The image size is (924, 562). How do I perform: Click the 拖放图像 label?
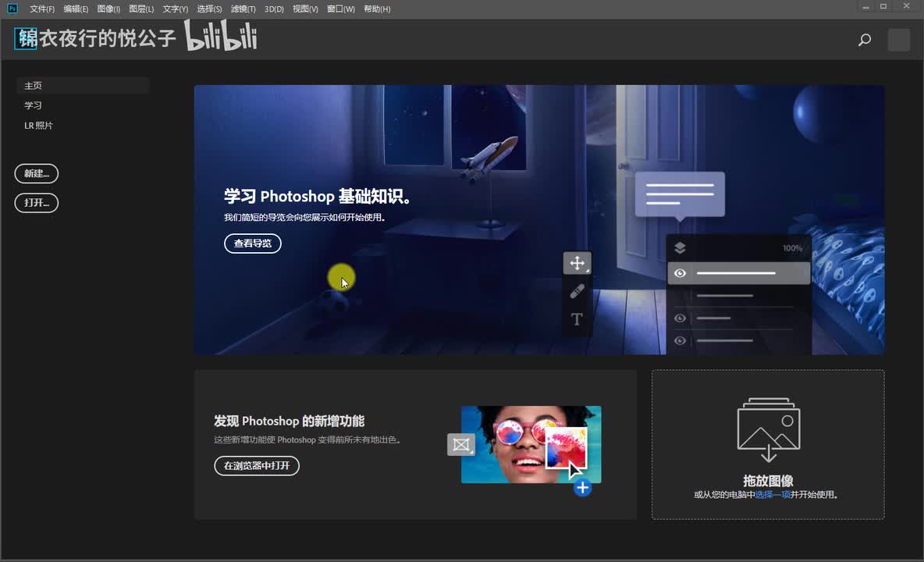[768, 481]
